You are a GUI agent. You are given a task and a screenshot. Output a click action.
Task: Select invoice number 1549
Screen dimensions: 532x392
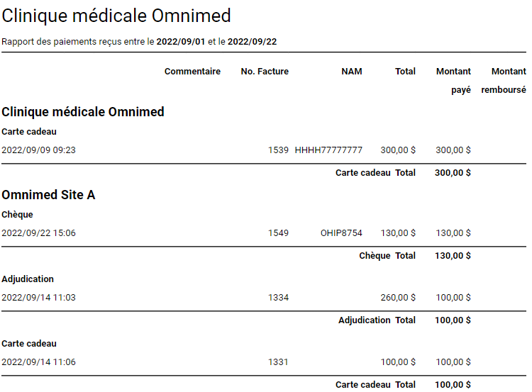tap(278, 233)
